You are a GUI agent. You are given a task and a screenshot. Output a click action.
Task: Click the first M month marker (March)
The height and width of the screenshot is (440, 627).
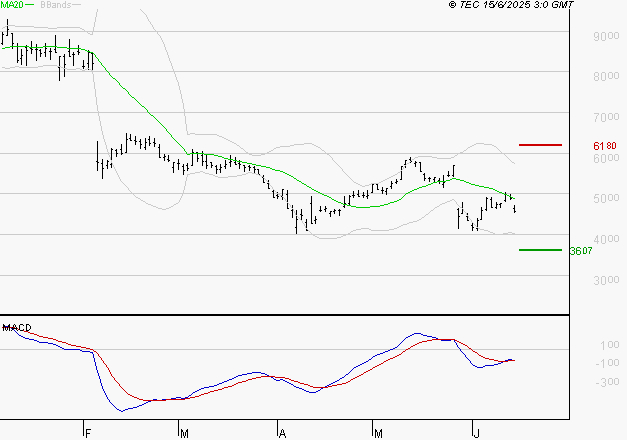pyautogui.click(x=184, y=434)
